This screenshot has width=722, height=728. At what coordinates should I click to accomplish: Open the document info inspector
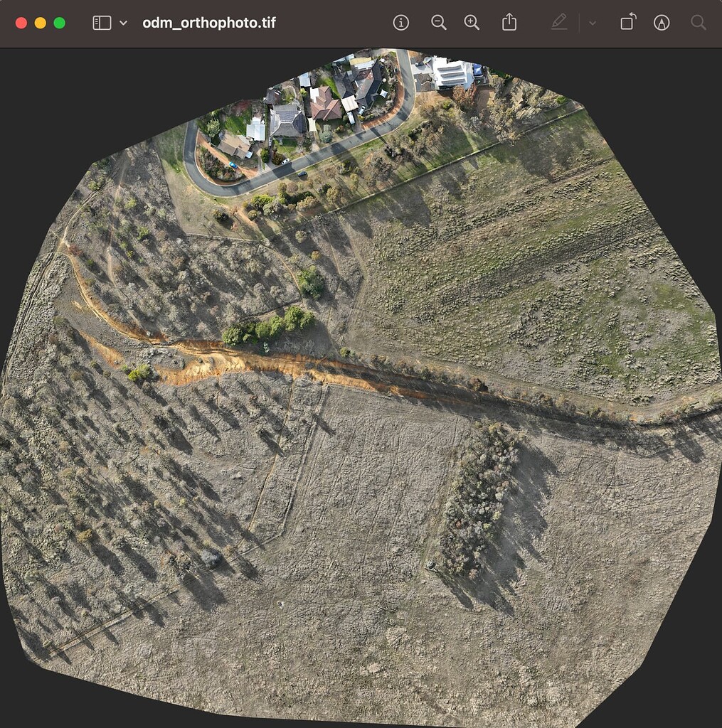click(x=400, y=22)
